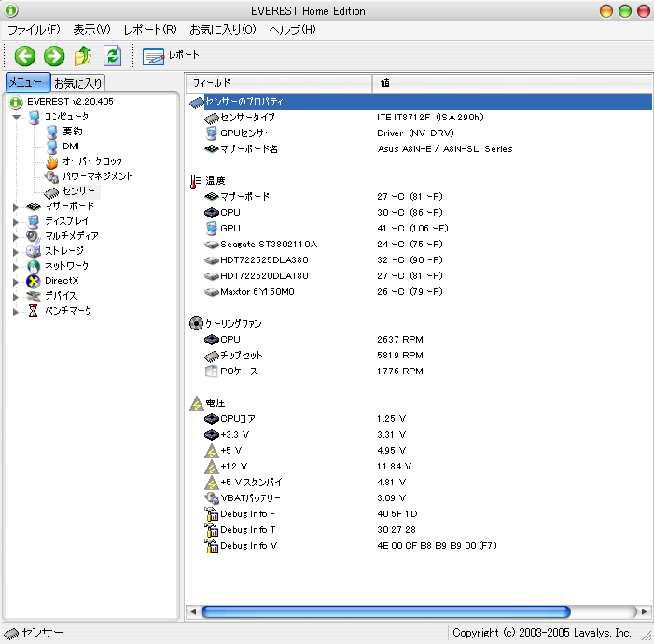Open the ファイル(F) menu
654x644 pixels.
point(34,30)
